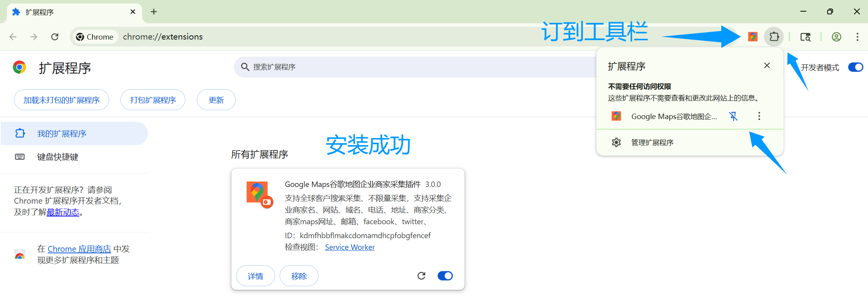Image resolution: width=868 pixels, height=301 pixels.
Task: Click the chrome://extensions address bar
Action: pos(404,37)
